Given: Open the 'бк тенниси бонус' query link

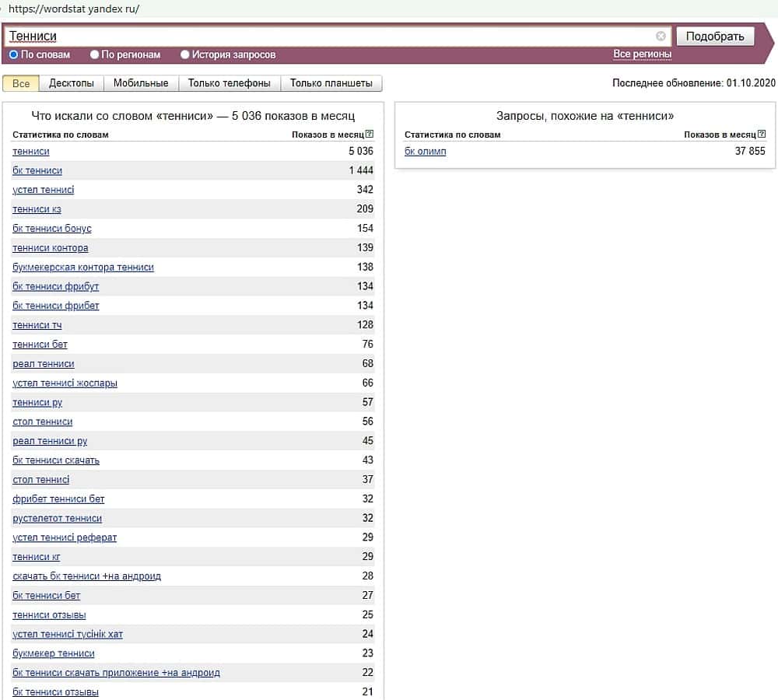Looking at the screenshot, I should (x=52, y=229).
